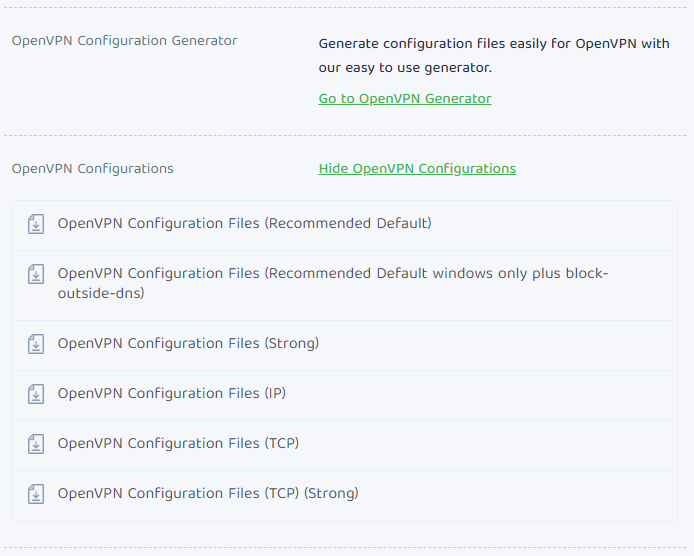Click the download icon for Recommended Default configuration

coord(36,224)
